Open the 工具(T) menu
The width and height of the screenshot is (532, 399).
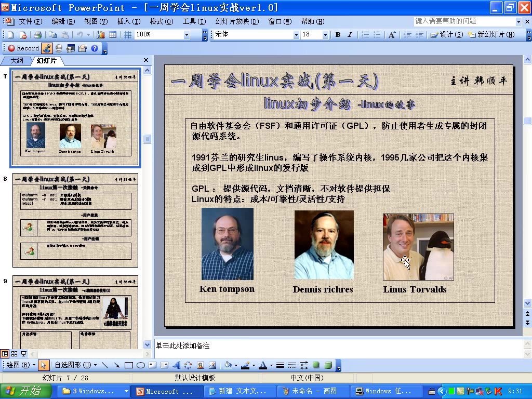(194, 21)
